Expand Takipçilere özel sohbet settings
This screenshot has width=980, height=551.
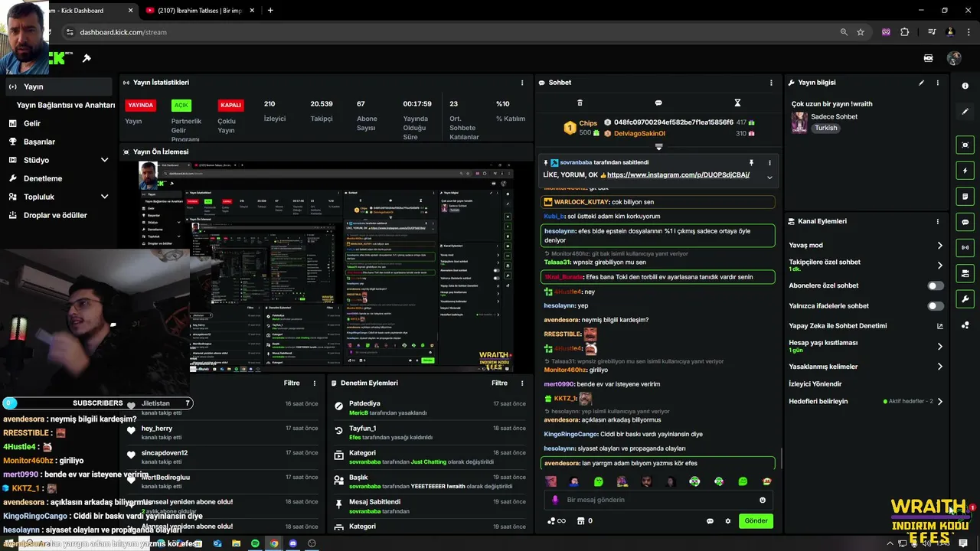pyautogui.click(x=939, y=266)
